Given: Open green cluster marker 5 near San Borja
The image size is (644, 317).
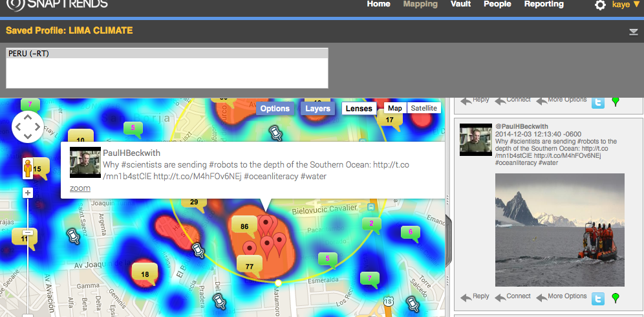Looking at the screenshot, I should click(x=133, y=129).
